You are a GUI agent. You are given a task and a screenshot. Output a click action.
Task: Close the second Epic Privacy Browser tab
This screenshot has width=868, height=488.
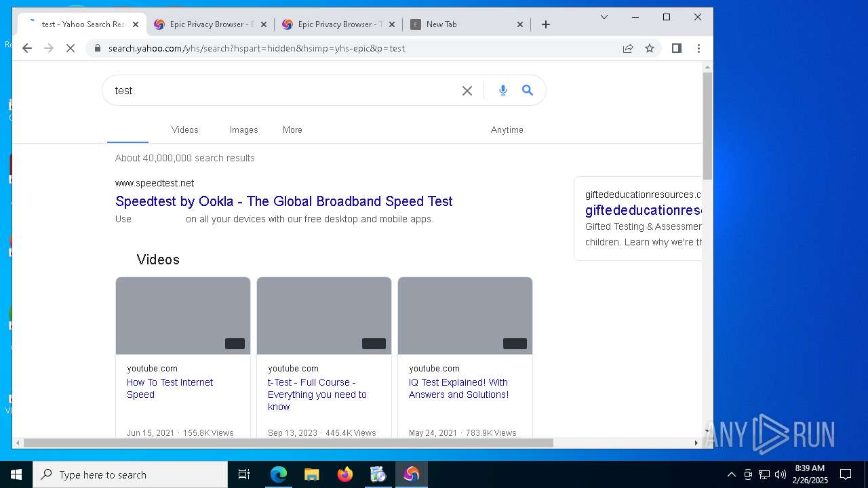(263, 24)
